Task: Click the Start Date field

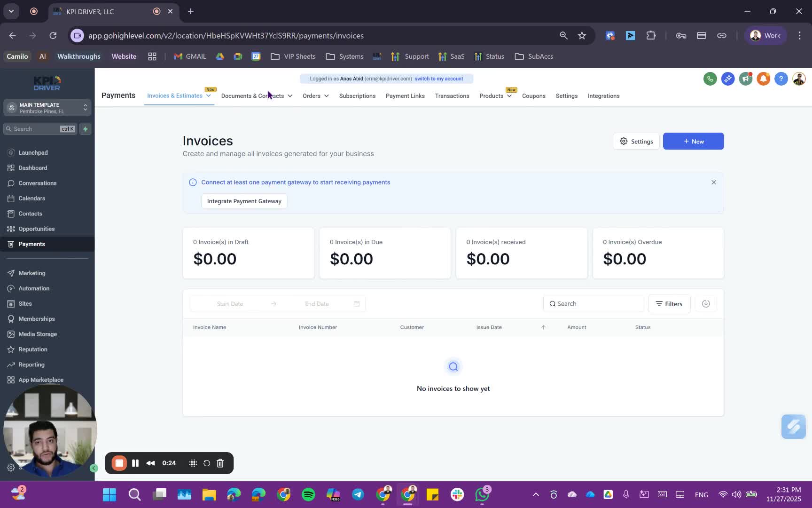Action: tap(230, 304)
